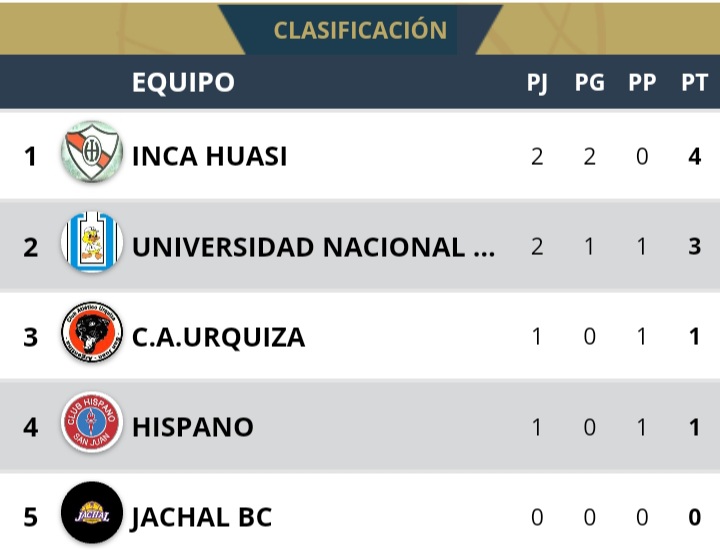The width and height of the screenshot is (720, 550).
Task: Click the PP column header
Action: click(642, 83)
